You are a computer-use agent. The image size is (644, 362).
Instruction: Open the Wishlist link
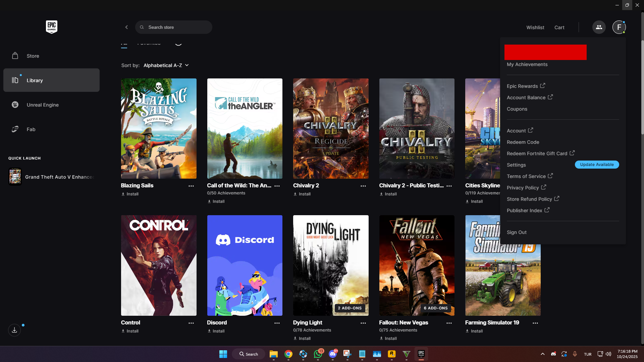click(x=535, y=27)
